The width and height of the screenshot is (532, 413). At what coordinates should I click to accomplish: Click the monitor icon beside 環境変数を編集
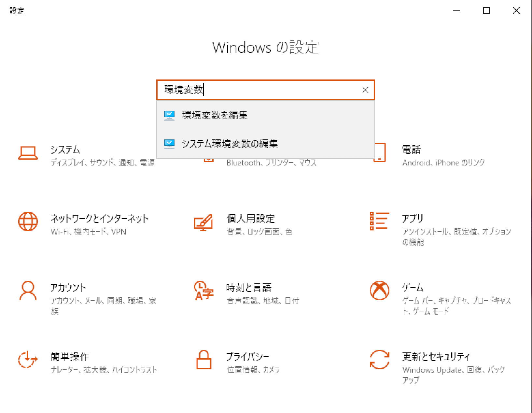[x=169, y=115]
